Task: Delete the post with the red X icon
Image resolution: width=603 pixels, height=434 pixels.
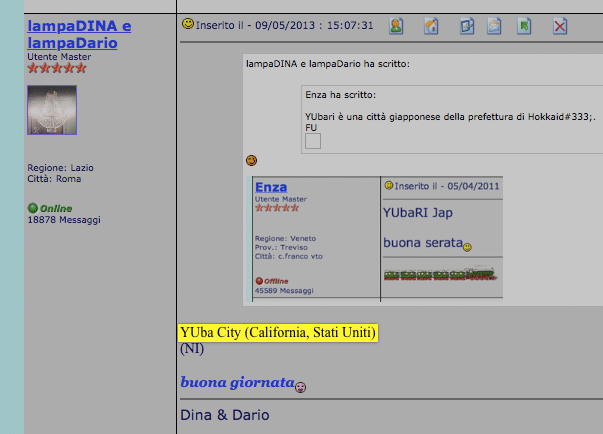Action: (x=560, y=26)
